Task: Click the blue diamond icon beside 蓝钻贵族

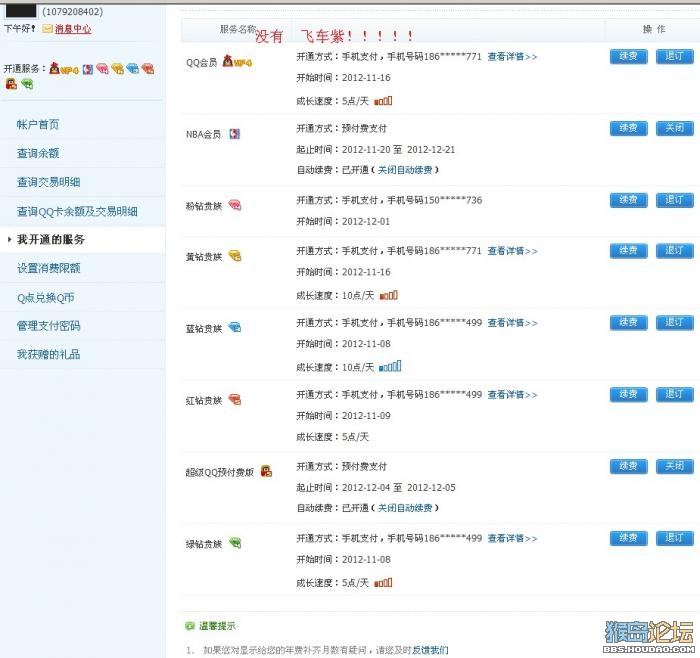Action: click(x=235, y=328)
